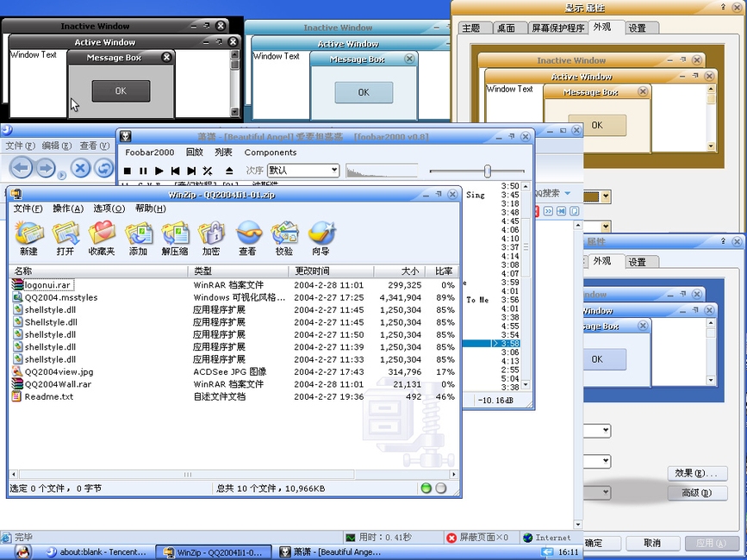Click the WinZip 查看 (View) icon
Viewport: 747px width, 560px height.
[248, 238]
